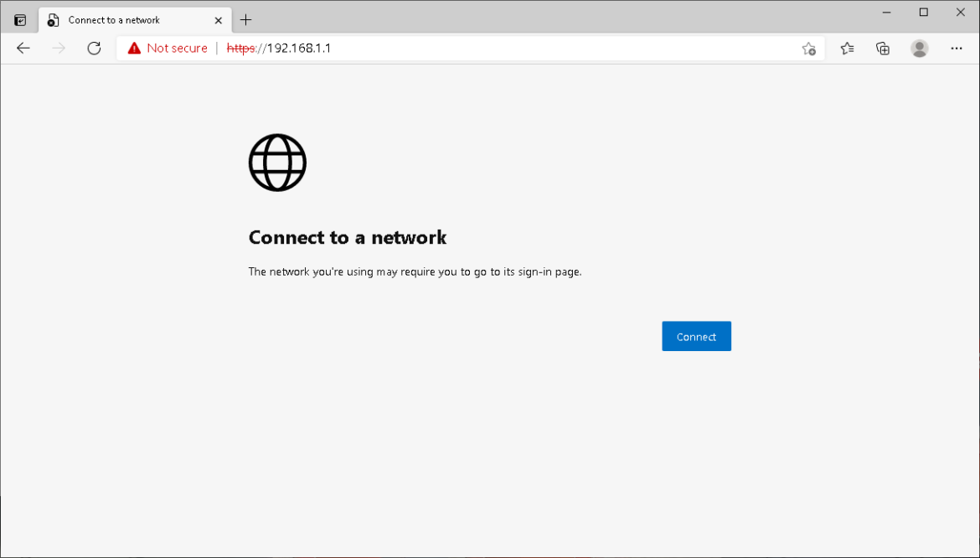Click the address bar showing 192.168.1.1
Image resolution: width=980 pixels, height=558 pixels.
coord(470,48)
